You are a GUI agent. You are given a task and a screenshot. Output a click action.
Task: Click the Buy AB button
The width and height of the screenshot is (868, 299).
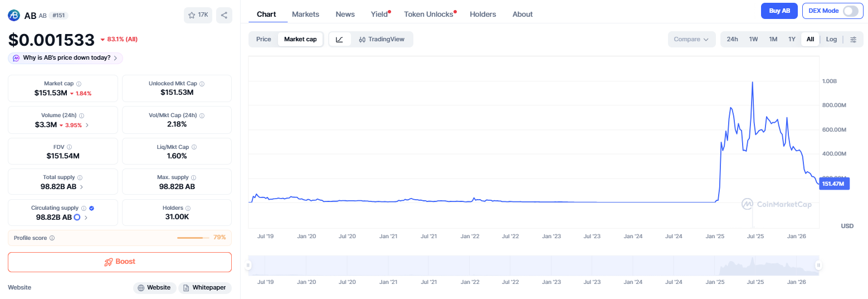779,11
